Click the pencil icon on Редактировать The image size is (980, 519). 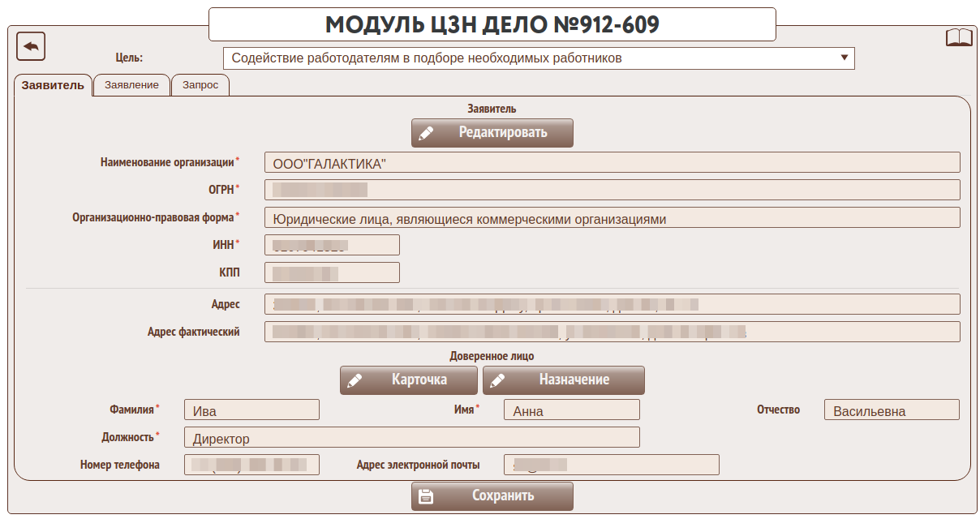[427, 133]
